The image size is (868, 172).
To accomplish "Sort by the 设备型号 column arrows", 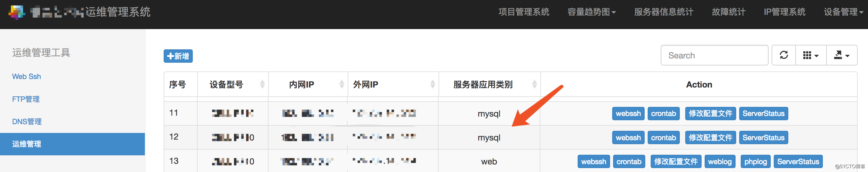I will click(262, 84).
